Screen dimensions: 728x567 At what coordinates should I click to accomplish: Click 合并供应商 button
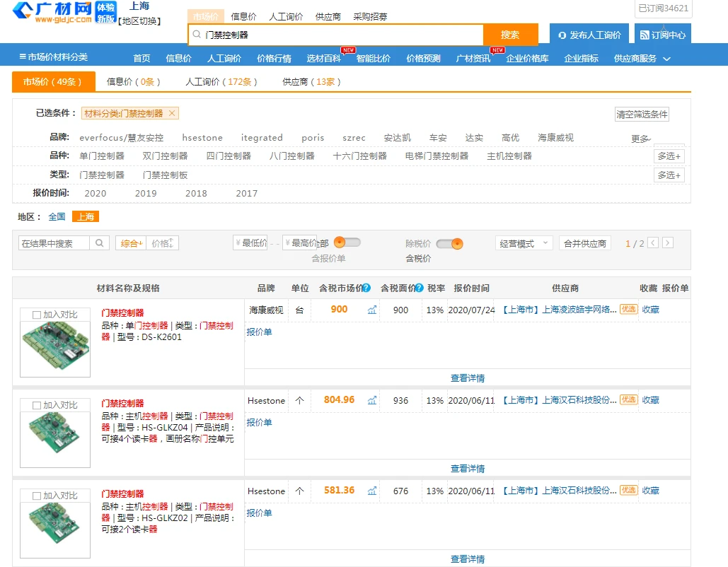click(x=585, y=244)
